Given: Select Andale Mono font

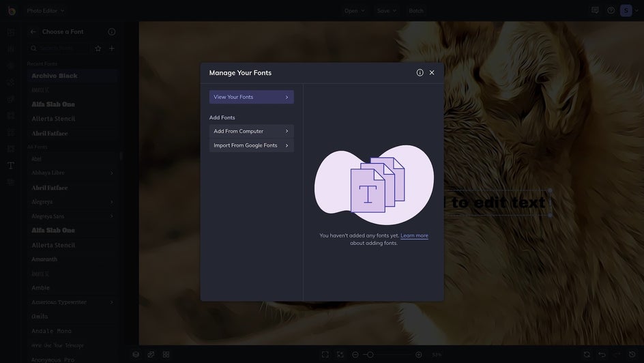Looking at the screenshot, I should point(72,331).
